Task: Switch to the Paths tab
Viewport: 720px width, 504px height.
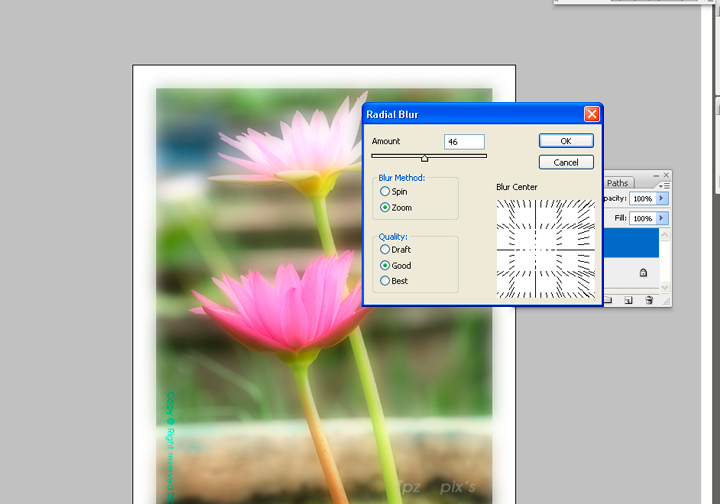Action: 618,183
